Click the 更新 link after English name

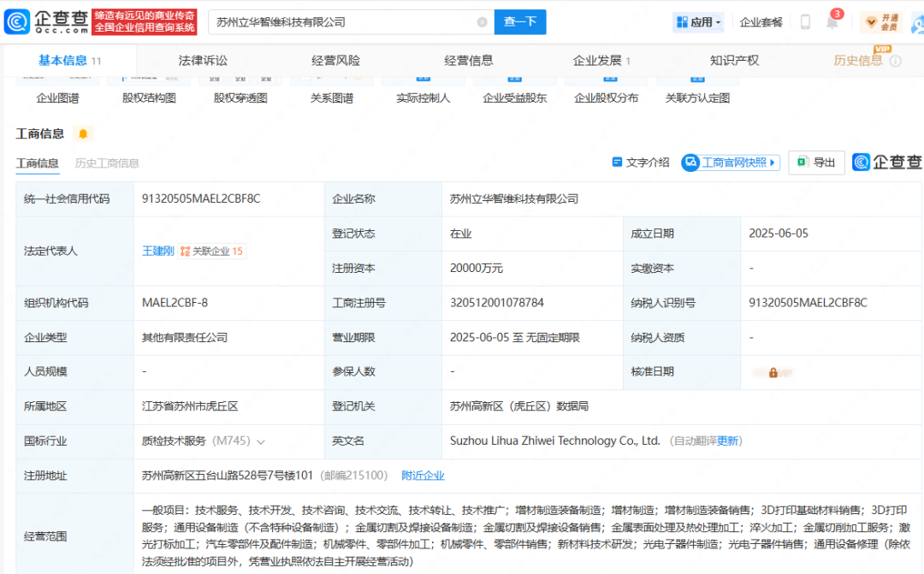[727, 441]
